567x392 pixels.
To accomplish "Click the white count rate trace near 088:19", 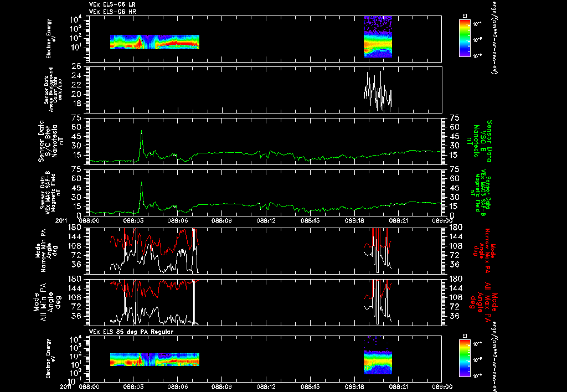I will pyautogui.click(x=378, y=91).
